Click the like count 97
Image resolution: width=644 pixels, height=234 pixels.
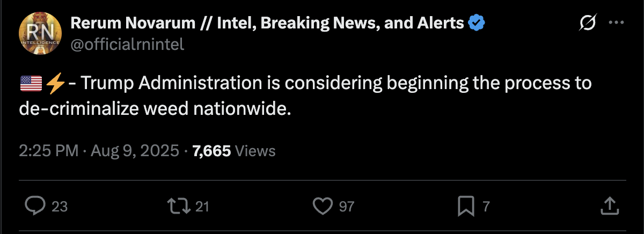[x=347, y=207]
